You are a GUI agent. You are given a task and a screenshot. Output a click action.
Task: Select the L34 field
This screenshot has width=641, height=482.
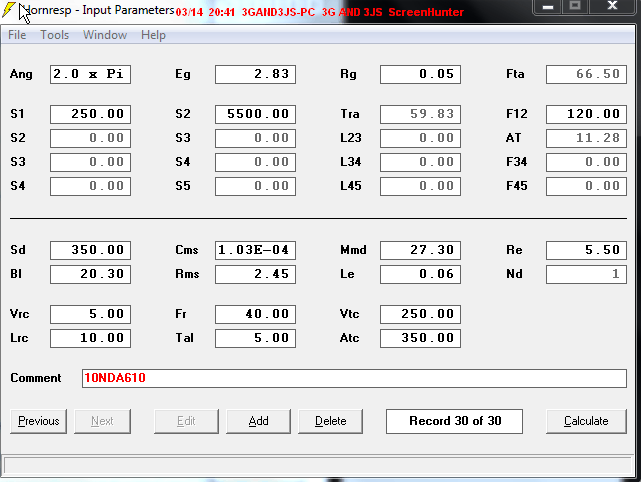pyautogui.click(x=420, y=162)
